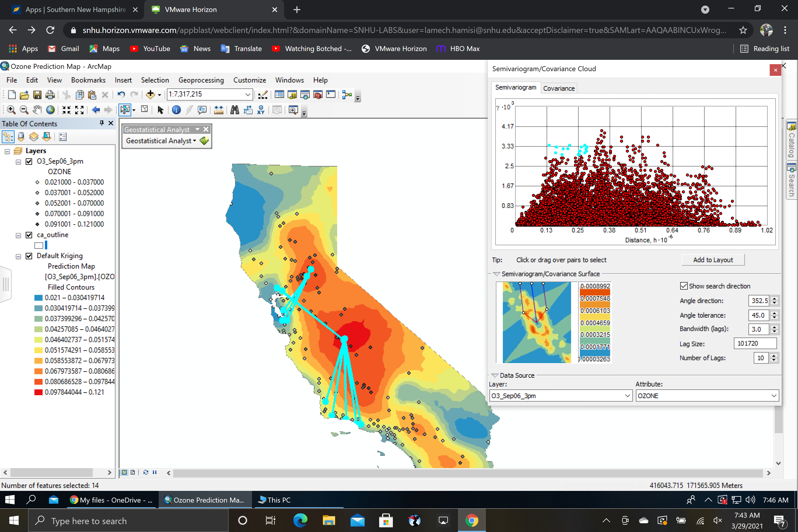This screenshot has width=798, height=532.
Task: Open the ArcToolbox window icon
Action: [x=318, y=95]
